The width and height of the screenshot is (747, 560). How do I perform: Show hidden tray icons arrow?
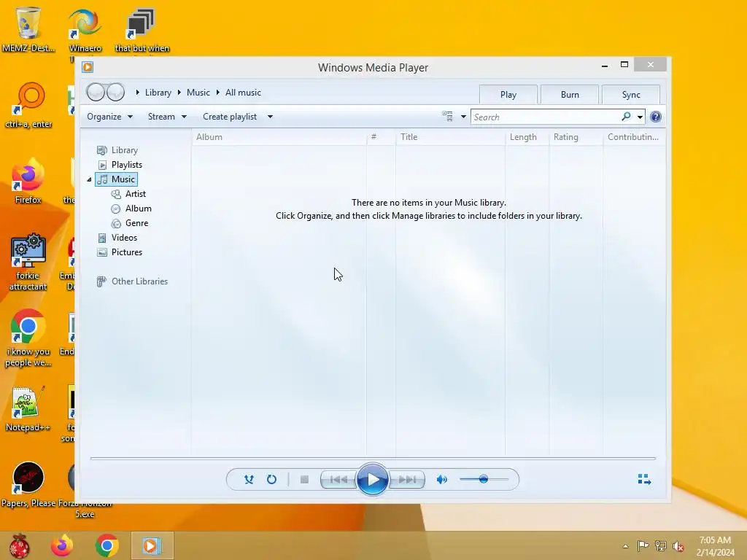coord(625,546)
